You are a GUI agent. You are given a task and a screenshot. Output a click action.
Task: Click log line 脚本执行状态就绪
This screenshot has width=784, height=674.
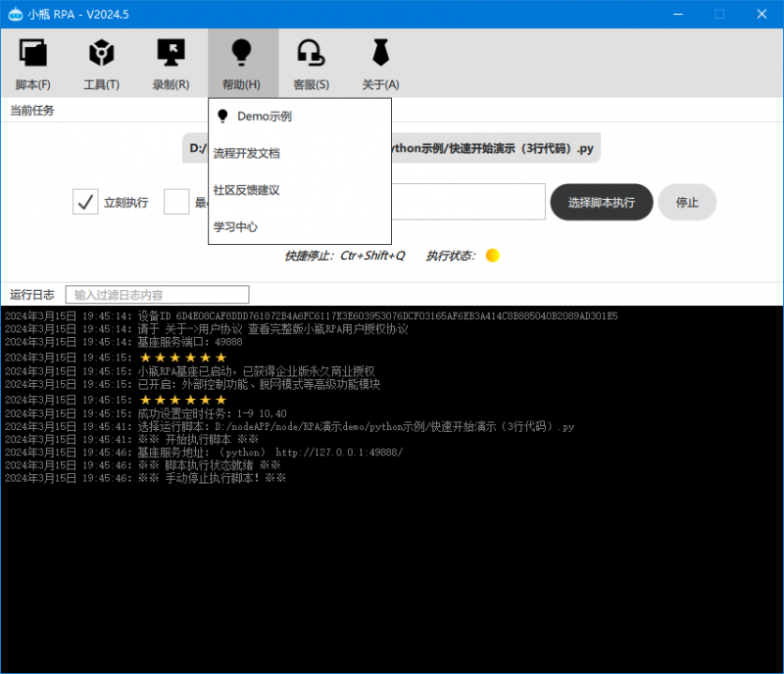[142, 465]
